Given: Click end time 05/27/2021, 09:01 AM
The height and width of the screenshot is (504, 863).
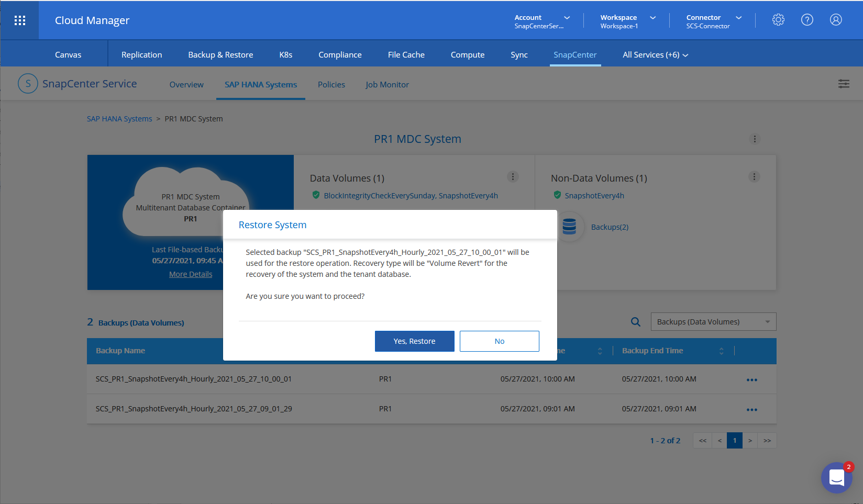Looking at the screenshot, I should click(659, 409).
